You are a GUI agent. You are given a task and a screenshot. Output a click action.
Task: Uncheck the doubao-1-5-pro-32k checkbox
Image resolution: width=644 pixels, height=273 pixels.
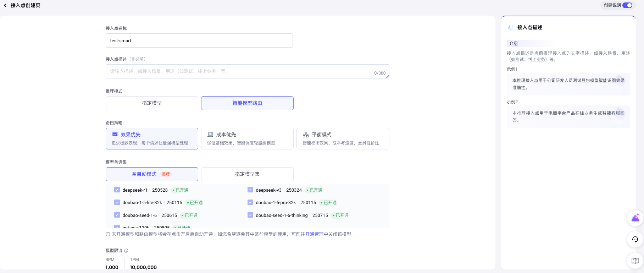(x=250, y=202)
